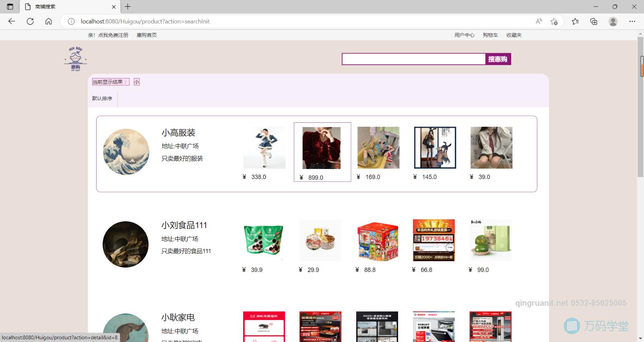Image resolution: width=644 pixels, height=342 pixels.
Task: Close the 商铺搜索 tab
Action: click(x=114, y=7)
